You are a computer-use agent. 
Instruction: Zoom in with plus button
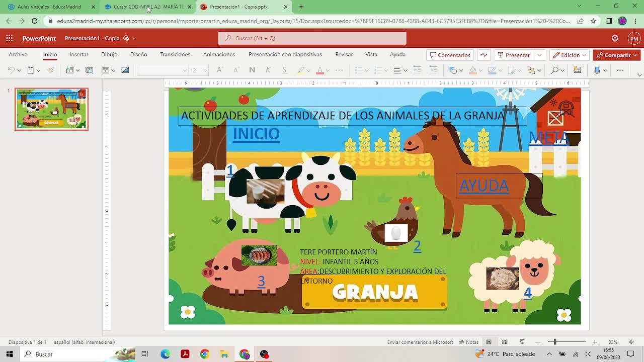pos(594,342)
